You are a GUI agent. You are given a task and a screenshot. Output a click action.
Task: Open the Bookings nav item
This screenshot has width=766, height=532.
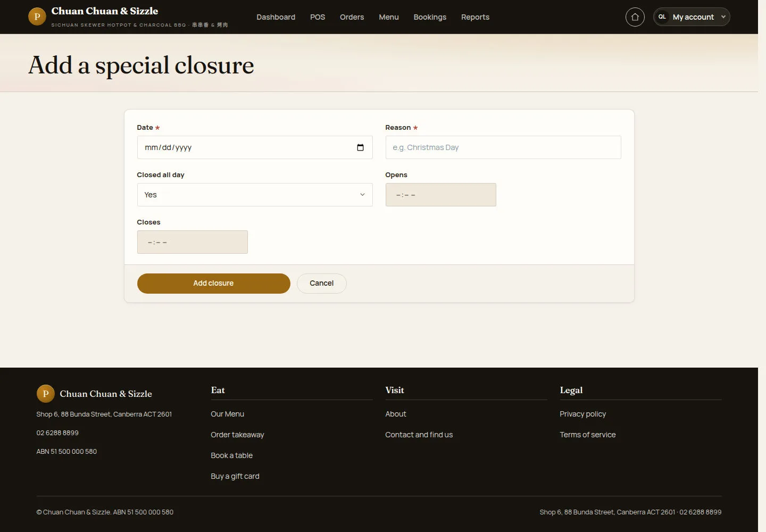[430, 17]
